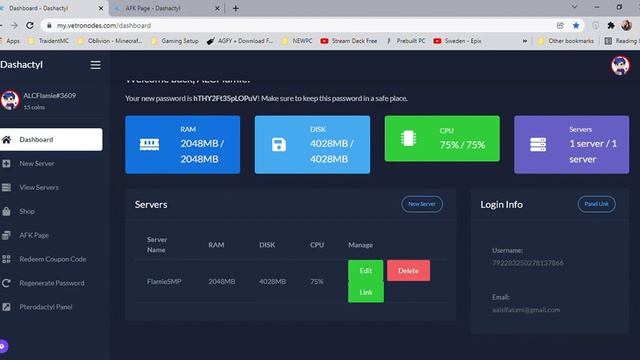Click the Servers stack icon
This screenshot has height=360, width=640.
coord(538,144)
